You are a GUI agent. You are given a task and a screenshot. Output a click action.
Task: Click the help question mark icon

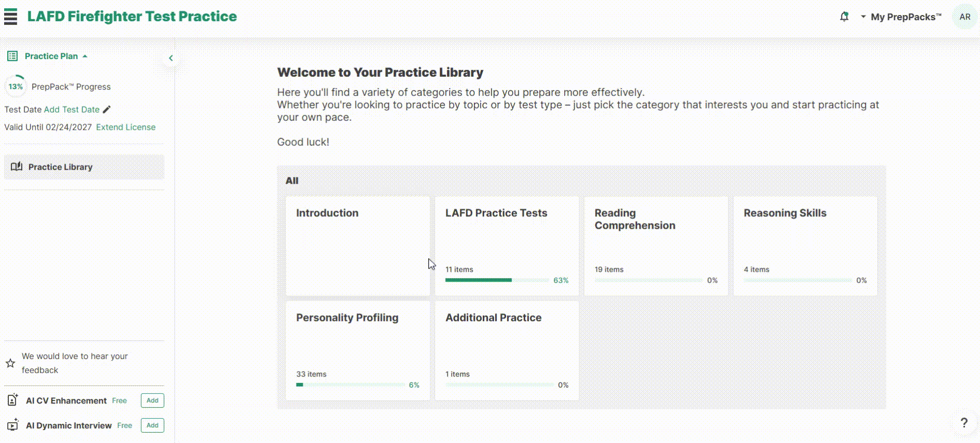tap(963, 423)
